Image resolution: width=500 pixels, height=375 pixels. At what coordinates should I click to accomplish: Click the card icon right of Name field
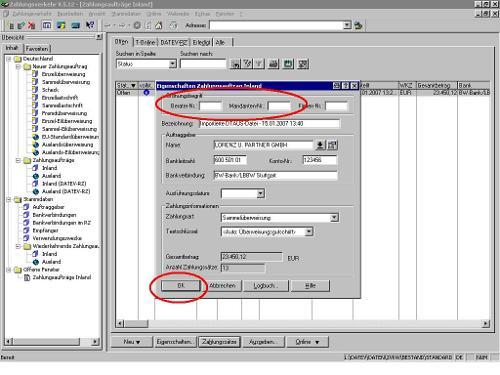332,145
